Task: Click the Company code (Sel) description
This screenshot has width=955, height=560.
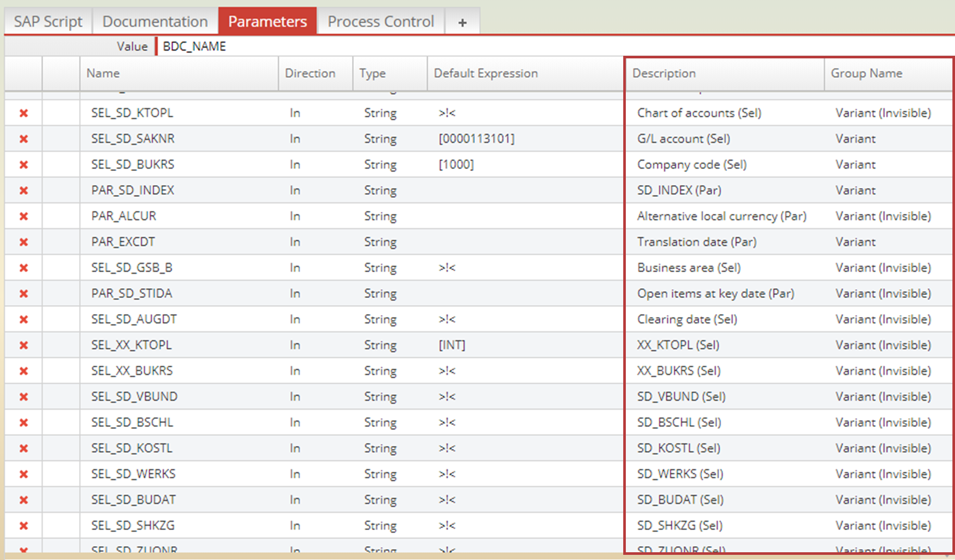Action: [692, 165]
